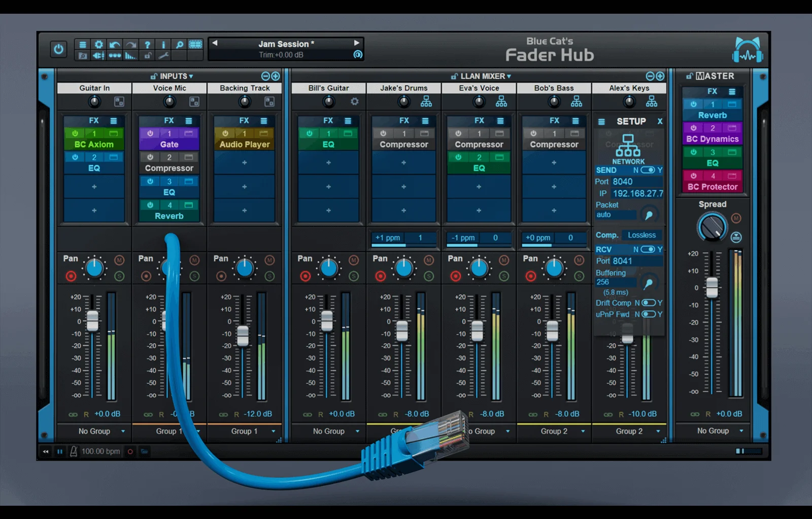Open Jake's Drums FX chain menu
The width and height of the screenshot is (812, 519).
click(425, 121)
